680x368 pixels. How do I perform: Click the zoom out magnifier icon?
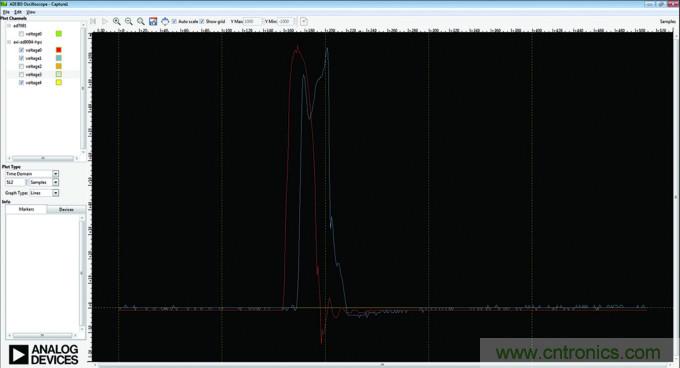coord(129,21)
